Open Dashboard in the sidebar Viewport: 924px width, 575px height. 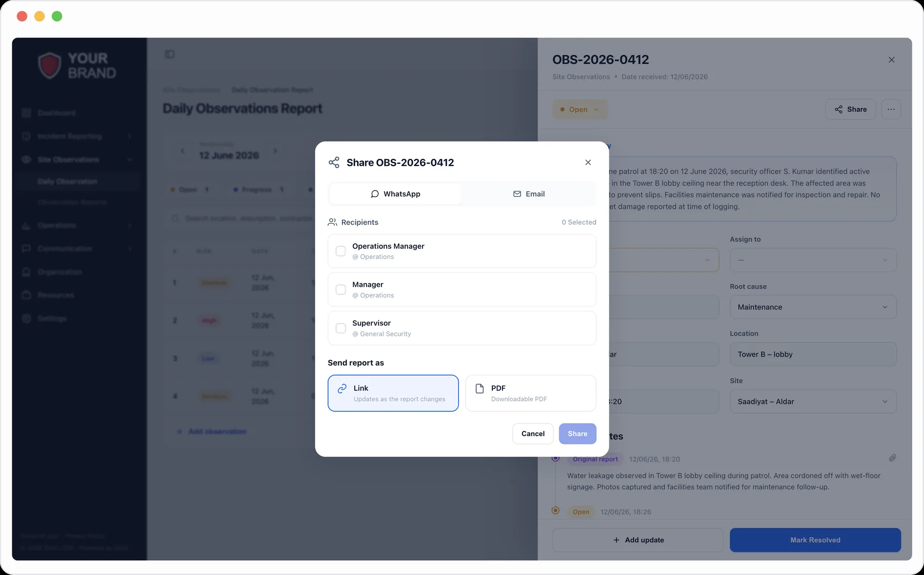[56, 113]
